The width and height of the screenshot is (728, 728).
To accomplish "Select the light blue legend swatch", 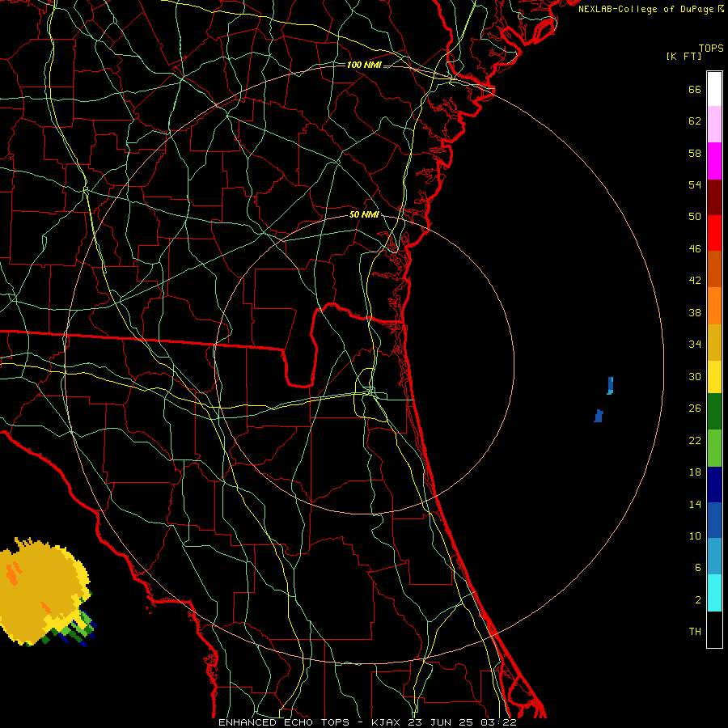I will [x=714, y=557].
